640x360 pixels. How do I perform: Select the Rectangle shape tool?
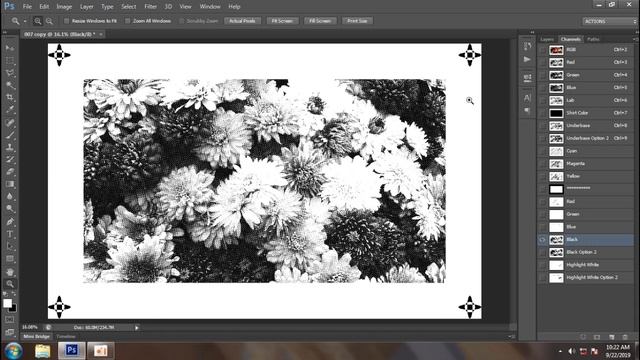[10, 259]
